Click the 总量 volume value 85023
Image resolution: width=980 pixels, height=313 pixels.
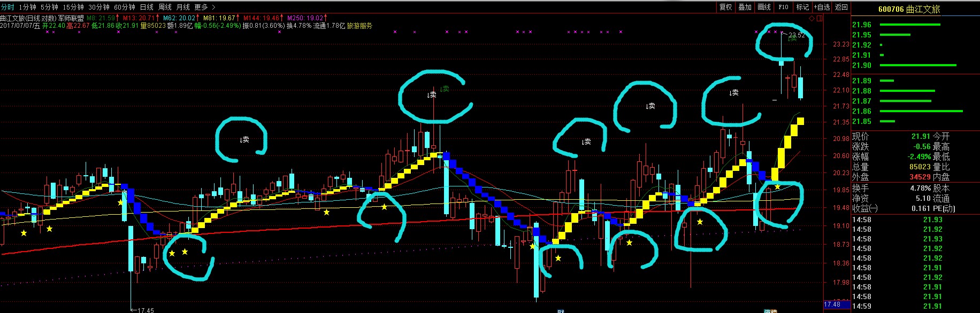coord(920,167)
